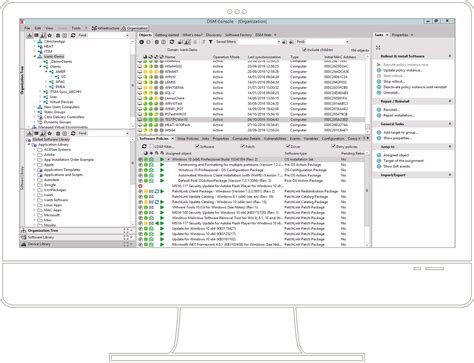Click Target of the assignment link
Screen dimensions: 474x363
click(x=403, y=161)
